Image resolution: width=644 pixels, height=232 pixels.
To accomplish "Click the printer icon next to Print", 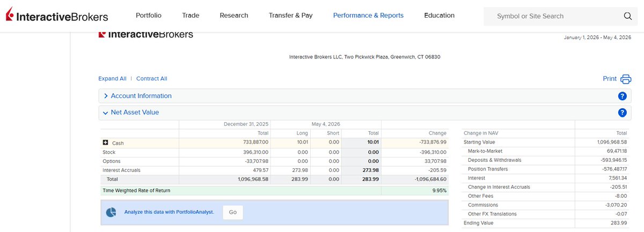I will pyautogui.click(x=626, y=79).
